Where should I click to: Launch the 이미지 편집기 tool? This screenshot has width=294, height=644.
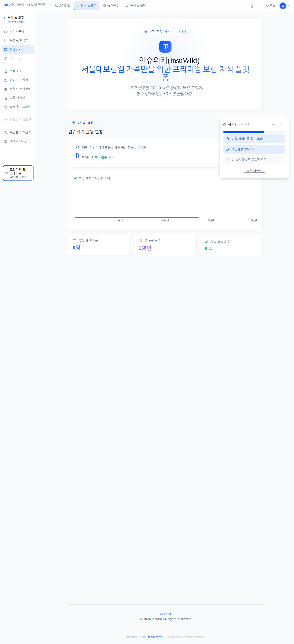pos(18,80)
